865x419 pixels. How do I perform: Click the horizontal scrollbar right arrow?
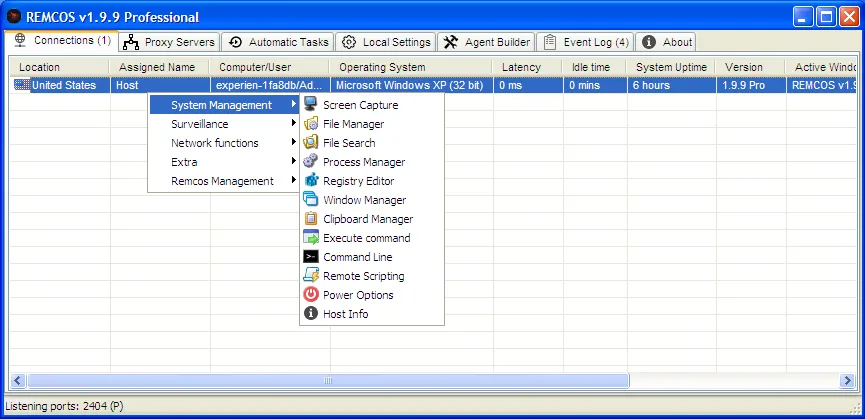coord(847,380)
